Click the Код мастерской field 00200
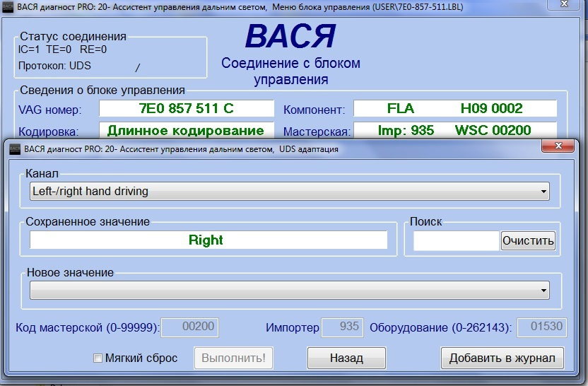This screenshot has width=588, height=386. pos(189,327)
